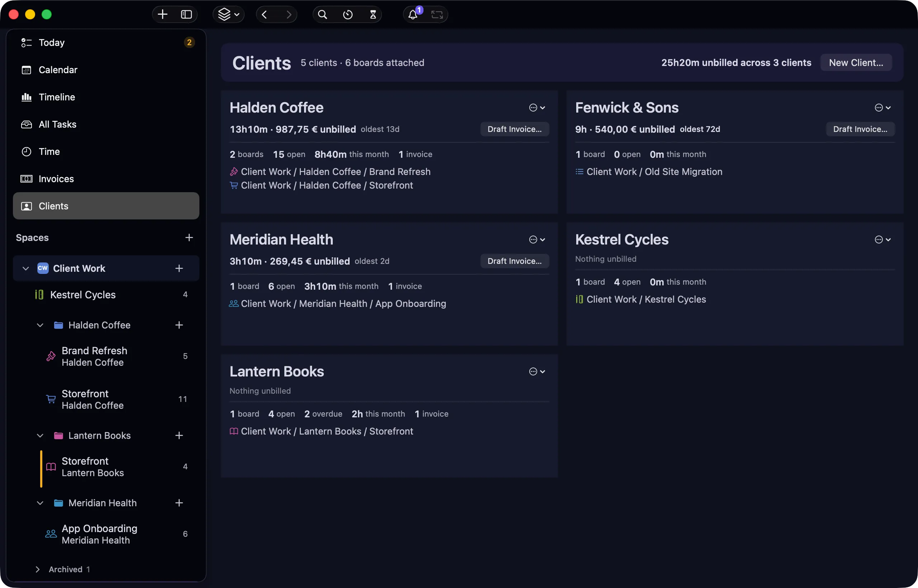Screen dimensions: 918x588
Task: Open App Onboarding board in sidebar
Action: point(106,534)
